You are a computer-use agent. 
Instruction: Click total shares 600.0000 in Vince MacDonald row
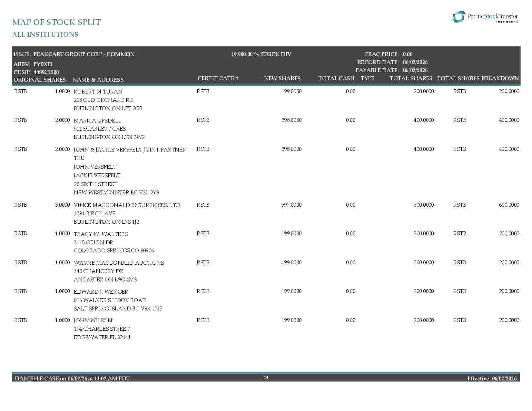click(x=424, y=205)
